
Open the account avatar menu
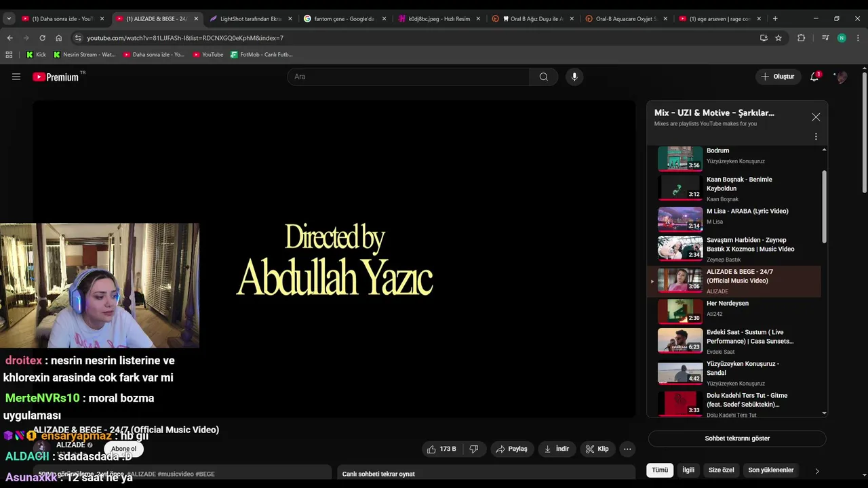(x=841, y=77)
